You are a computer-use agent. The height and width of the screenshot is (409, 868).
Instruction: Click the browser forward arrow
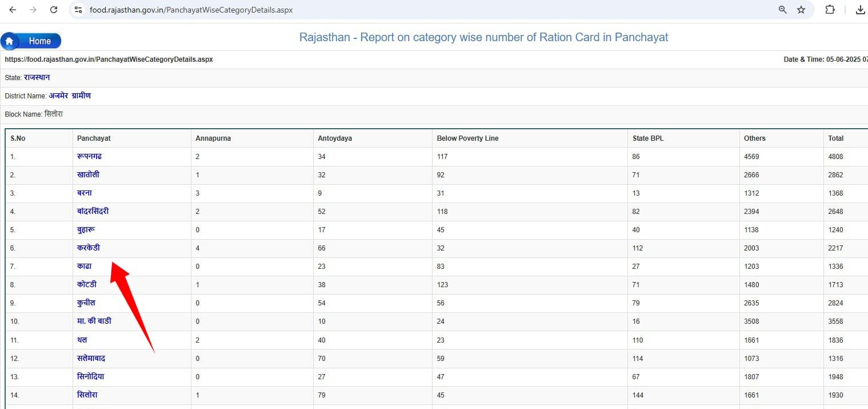33,10
